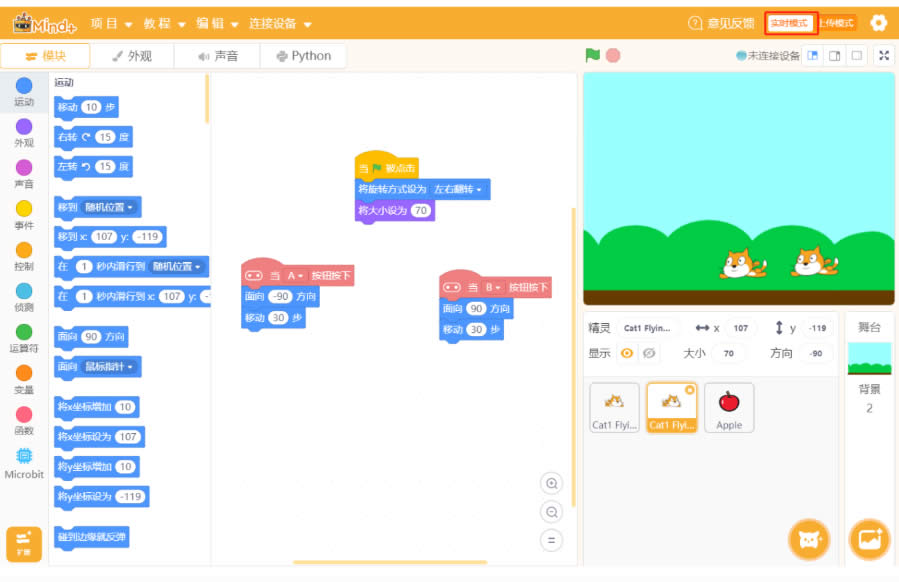Open the button A dropdown in the script
The width and height of the screenshot is (899, 582).
295,275
